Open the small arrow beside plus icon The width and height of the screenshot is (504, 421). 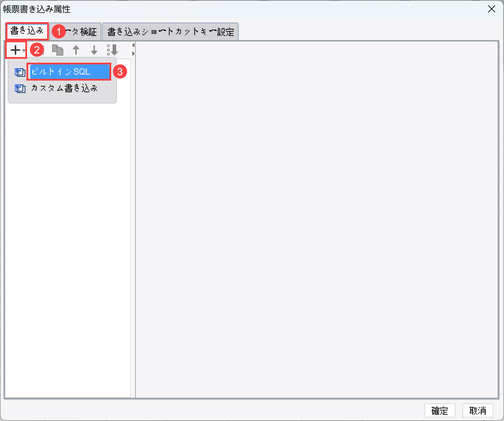coord(24,51)
